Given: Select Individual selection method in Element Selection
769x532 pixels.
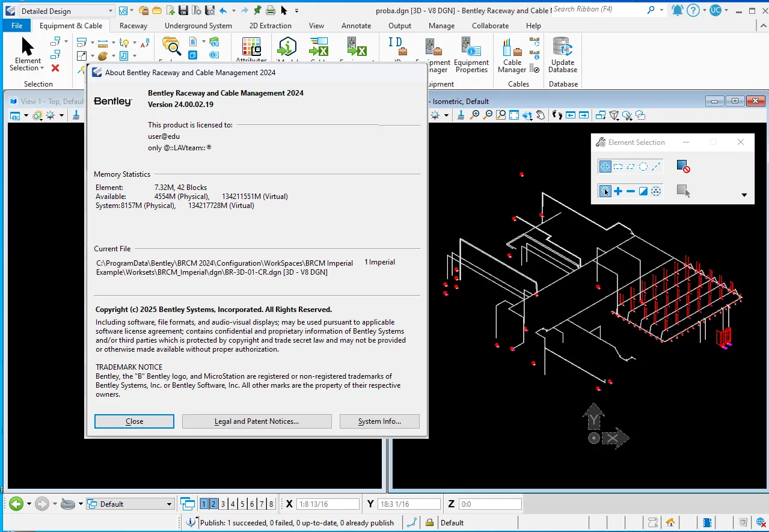Looking at the screenshot, I should click(x=605, y=167).
